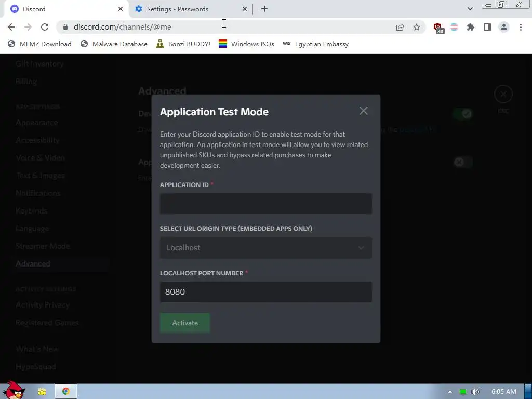This screenshot has width=532, height=399.
Task: Bookmark this page with the star icon
Action: coord(417,27)
